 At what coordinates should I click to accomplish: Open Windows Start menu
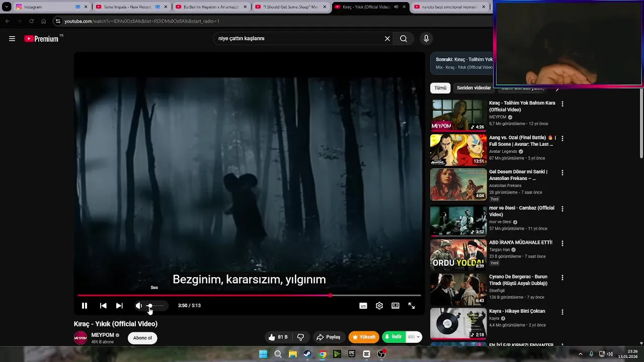[x=263, y=354]
